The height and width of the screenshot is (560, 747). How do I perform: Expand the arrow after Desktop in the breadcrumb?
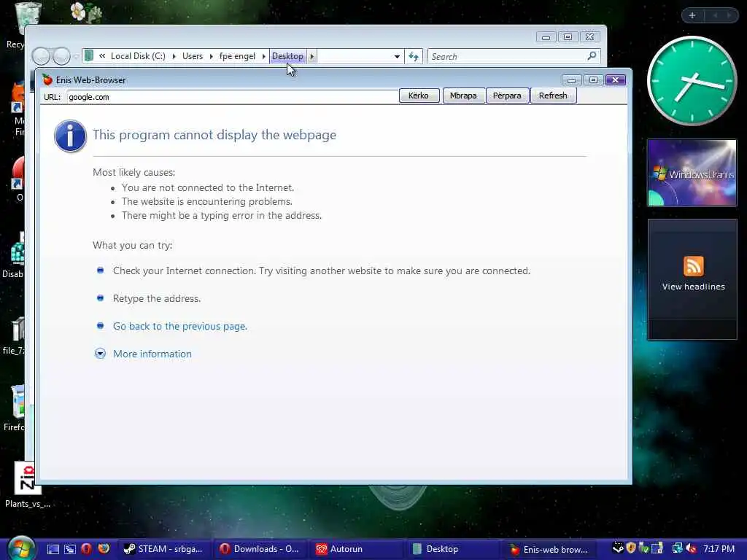311,56
